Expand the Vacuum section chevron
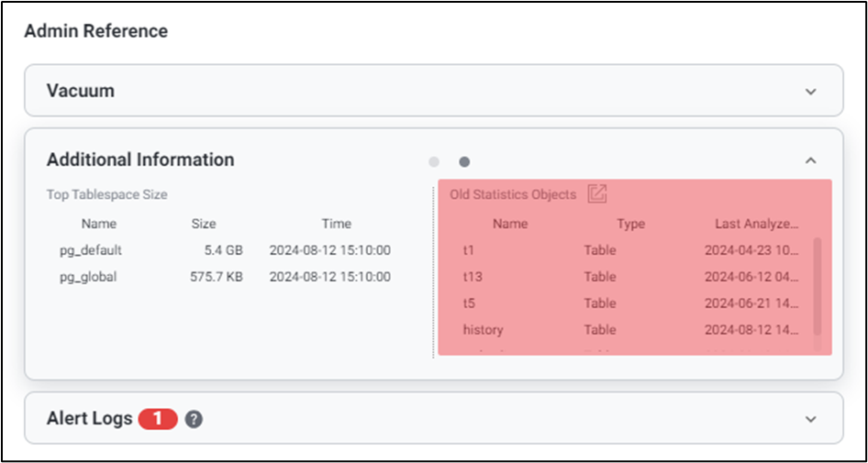Image resolution: width=868 pixels, height=463 pixels. pos(810,92)
